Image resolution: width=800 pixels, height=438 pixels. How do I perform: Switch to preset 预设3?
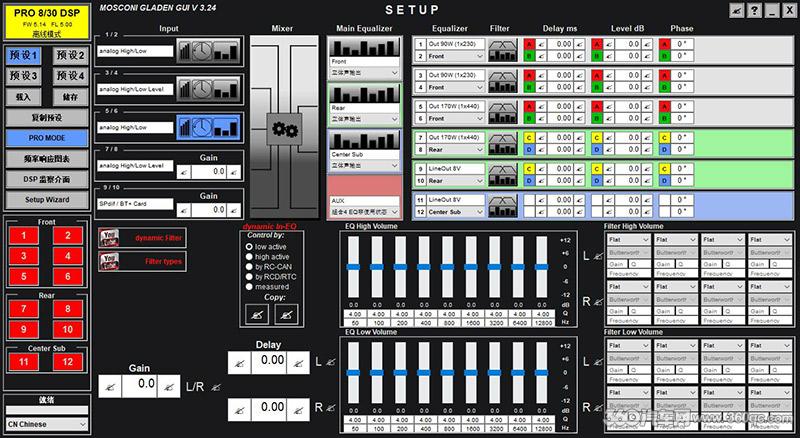pos(24,76)
